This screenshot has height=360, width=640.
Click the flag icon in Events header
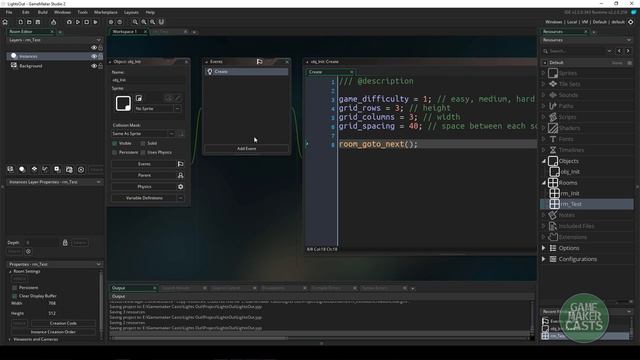[260, 62]
